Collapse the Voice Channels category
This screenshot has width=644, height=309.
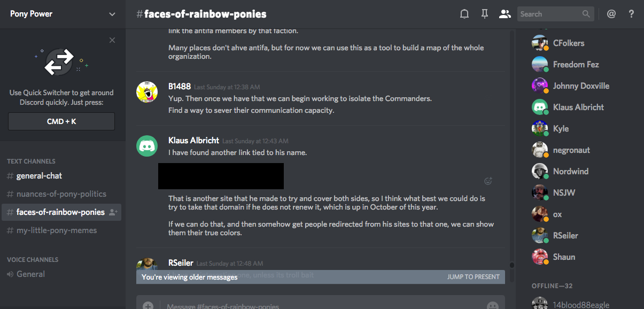[32, 259]
